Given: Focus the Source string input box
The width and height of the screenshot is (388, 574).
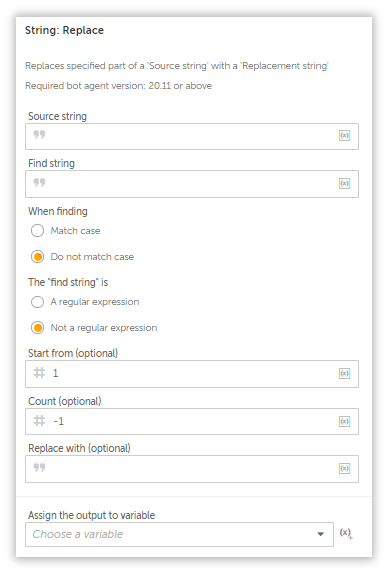Looking at the screenshot, I should 192,136.
